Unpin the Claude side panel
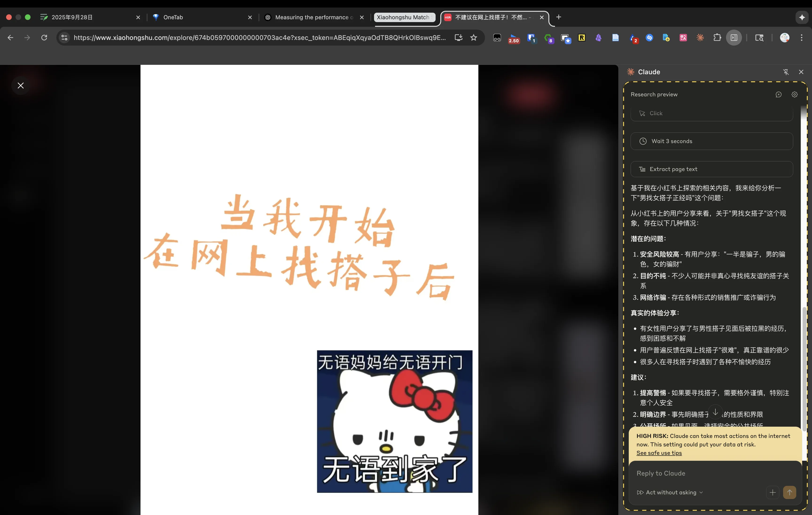The image size is (812, 515). click(x=786, y=72)
